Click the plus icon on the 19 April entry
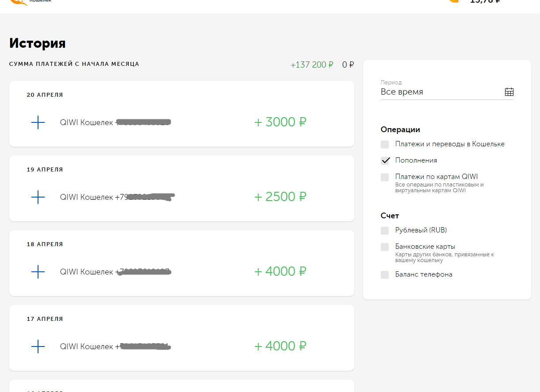 [38, 197]
